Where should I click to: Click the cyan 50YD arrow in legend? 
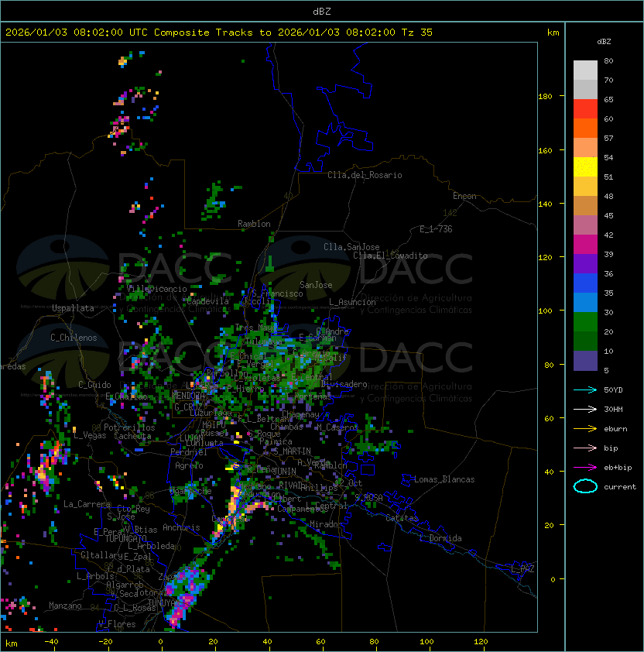coord(585,389)
